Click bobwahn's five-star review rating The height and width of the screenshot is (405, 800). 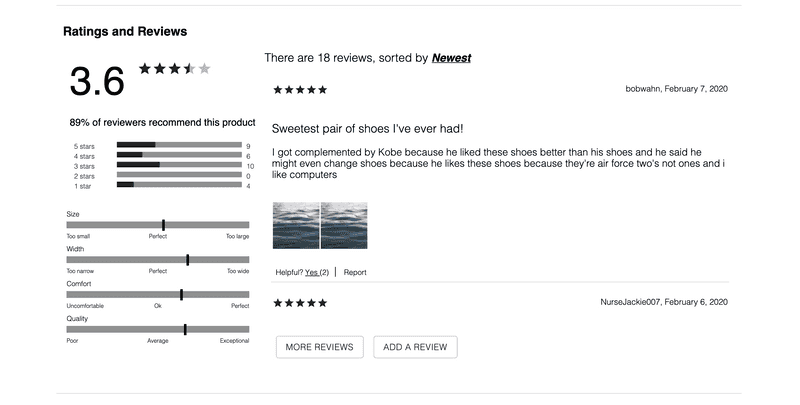click(x=300, y=90)
